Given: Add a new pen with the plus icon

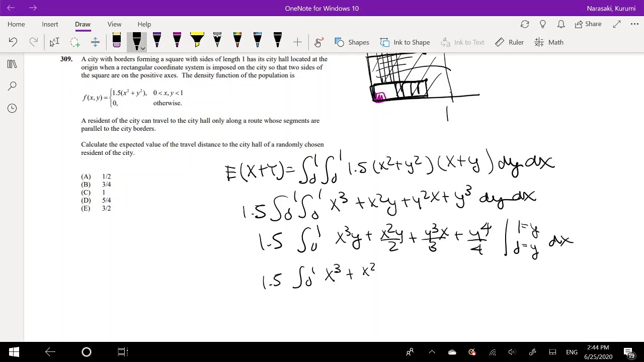Looking at the screenshot, I should point(297,42).
